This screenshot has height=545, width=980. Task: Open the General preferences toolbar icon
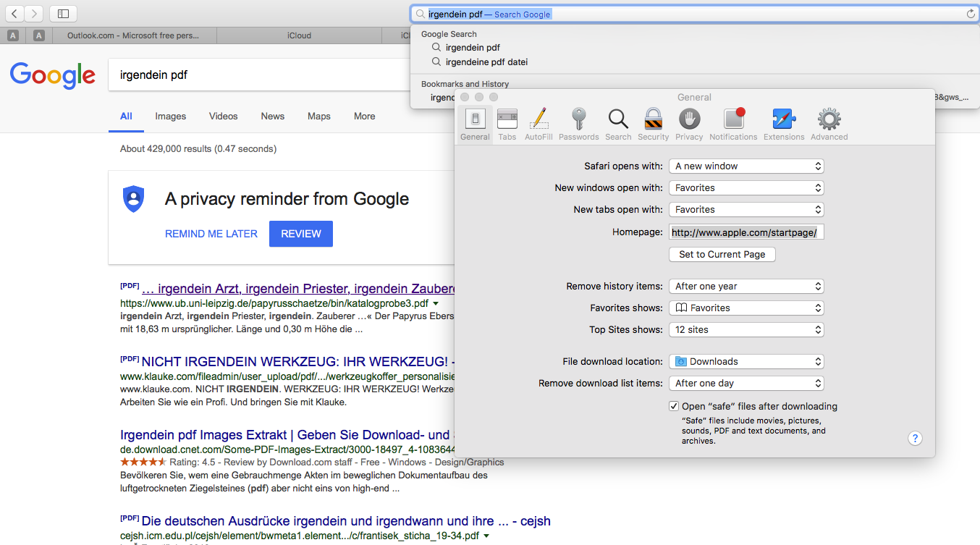pos(475,124)
